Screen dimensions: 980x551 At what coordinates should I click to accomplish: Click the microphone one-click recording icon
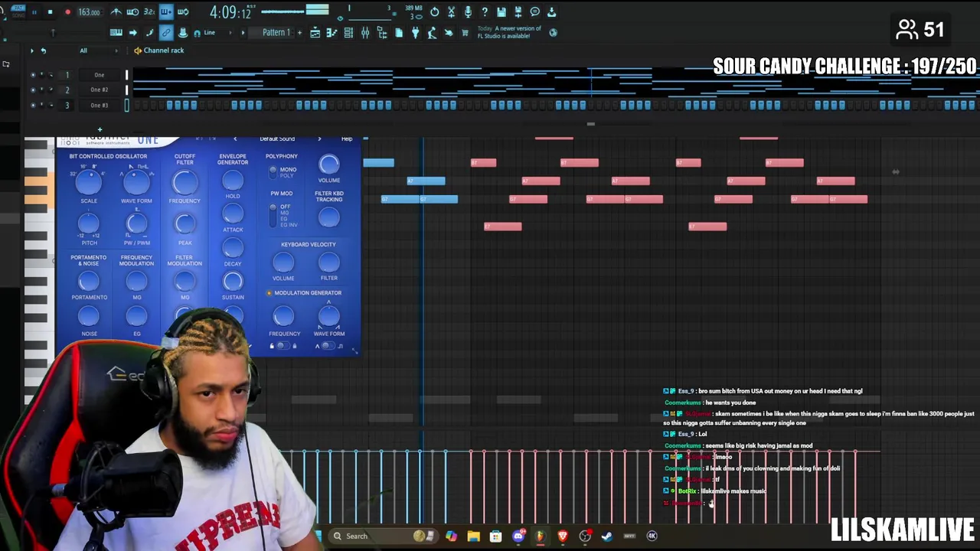click(468, 12)
